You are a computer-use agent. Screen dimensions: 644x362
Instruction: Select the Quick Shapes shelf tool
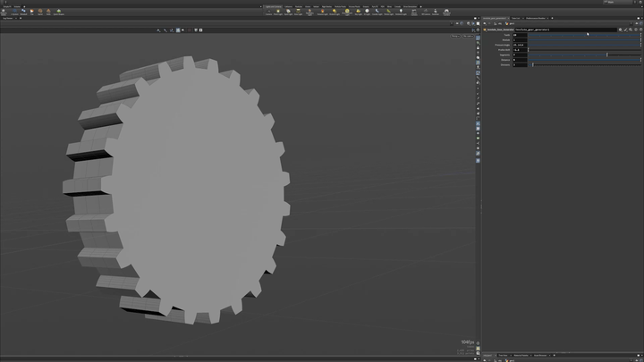click(59, 12)
